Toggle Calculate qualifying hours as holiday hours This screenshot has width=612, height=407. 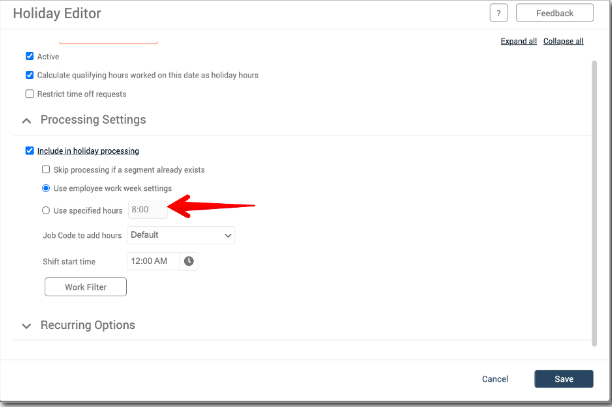tap(30, 75)
